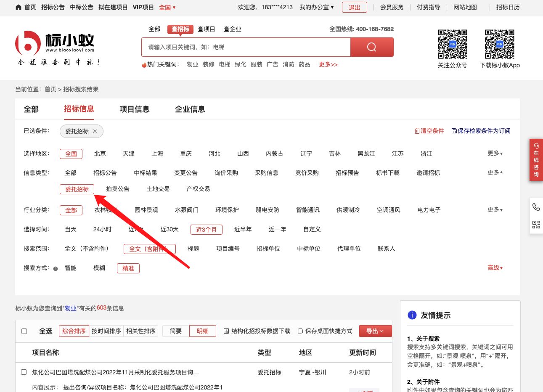This screenshot has width=543, height=392.
Task: Click the home icon in top navigation
Action: (19, 7)
